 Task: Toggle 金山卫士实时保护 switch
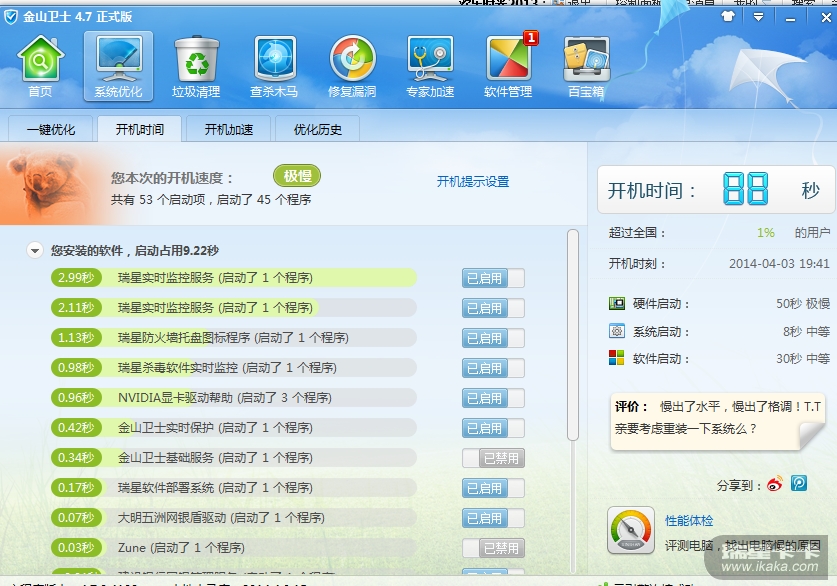493,427
